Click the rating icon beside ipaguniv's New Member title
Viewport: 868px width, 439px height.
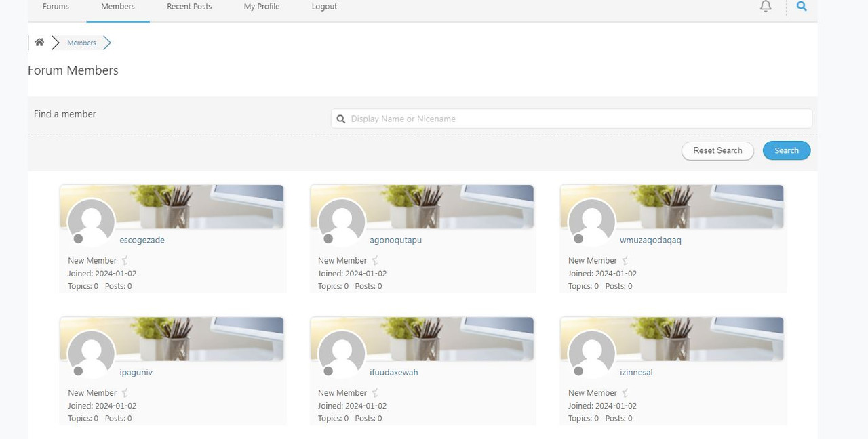pos(125,392)
